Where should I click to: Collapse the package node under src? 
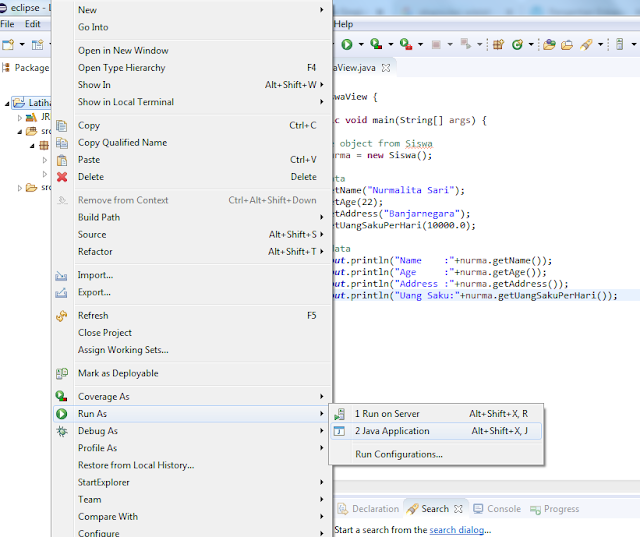coord(32,146)
